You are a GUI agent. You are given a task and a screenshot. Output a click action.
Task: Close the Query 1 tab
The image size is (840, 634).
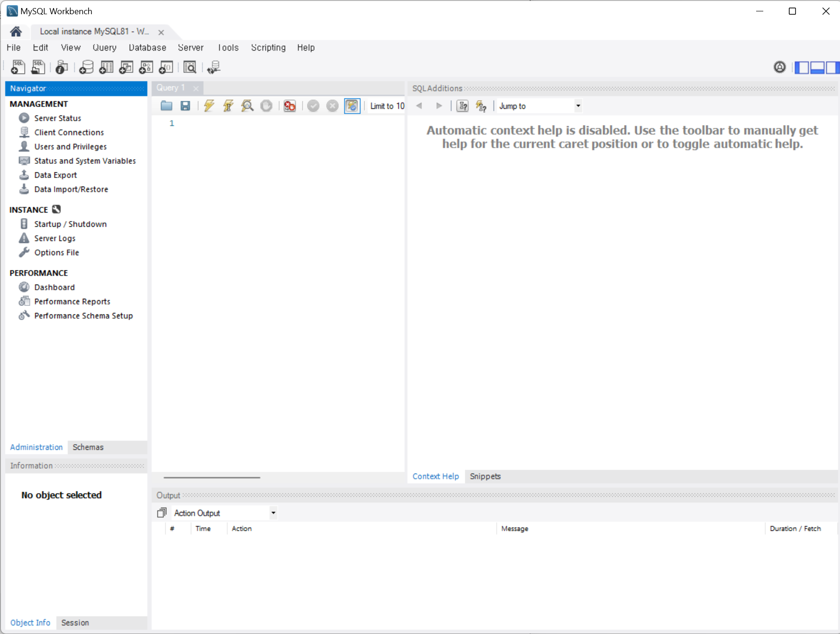point(196,88)
